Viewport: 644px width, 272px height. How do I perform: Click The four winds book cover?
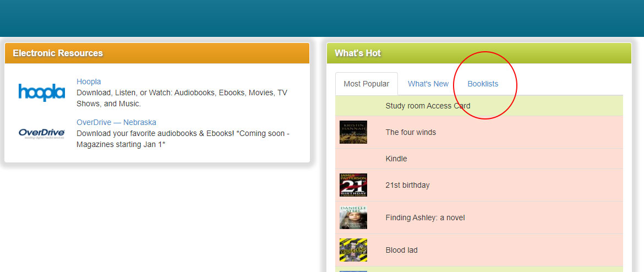[x=353, y=132]
